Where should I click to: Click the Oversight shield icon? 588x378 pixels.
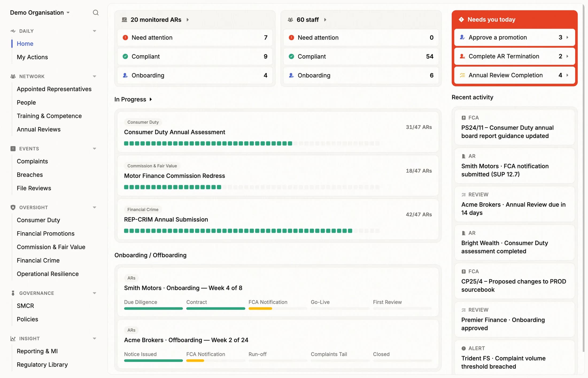[13, 207]
